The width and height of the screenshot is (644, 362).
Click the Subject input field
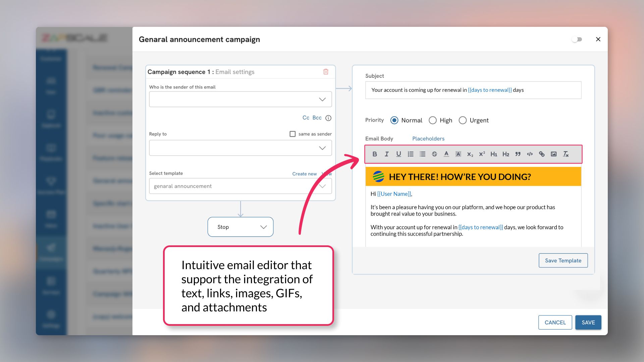tap(473, 90)
